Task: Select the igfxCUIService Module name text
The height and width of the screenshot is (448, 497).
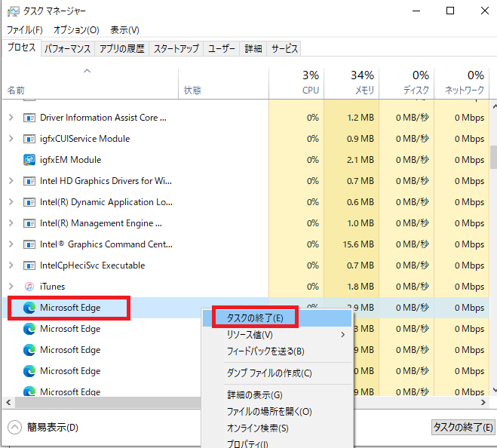Action: [84, 139]
